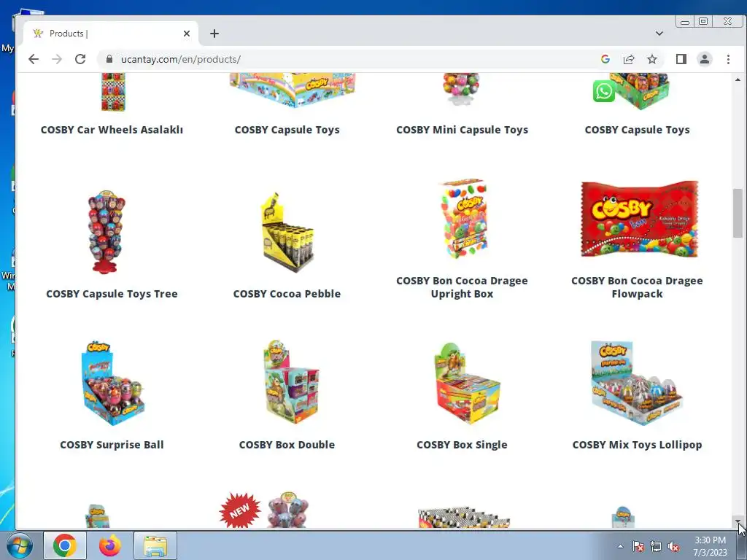Screen dimensions: 747x560
Task: Click Box Single product image
Action: tap(466, 384)
